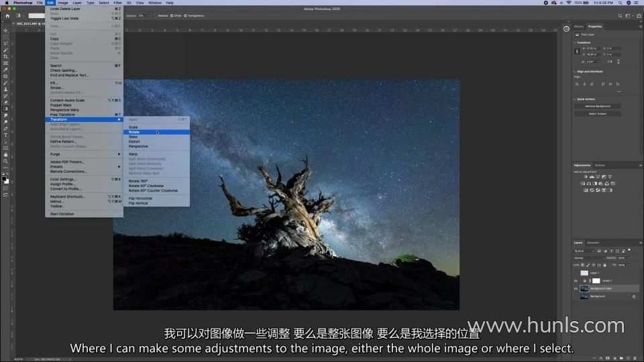
Task: Click Flip Vertical icon in Properties Transform
Action: [618, 62]
